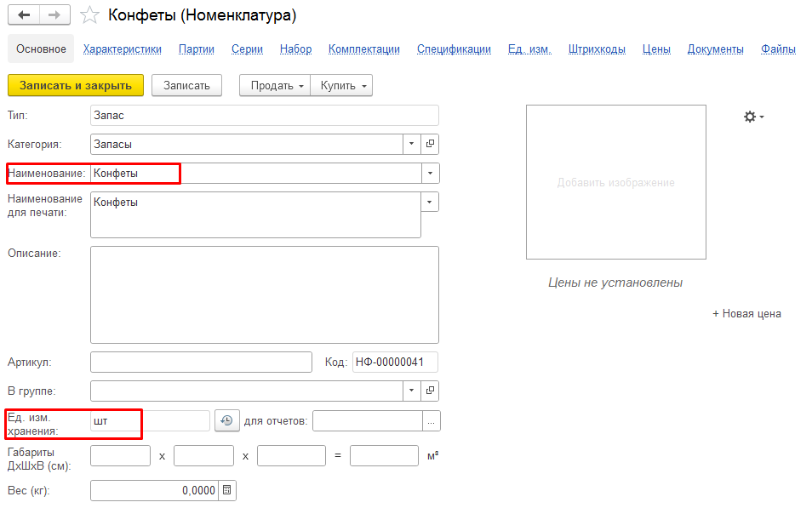Viewport: 812px width, 508px height.
Task: Expand the В группе dropdown
Action: pyautogui.click(x=411, y=391)
